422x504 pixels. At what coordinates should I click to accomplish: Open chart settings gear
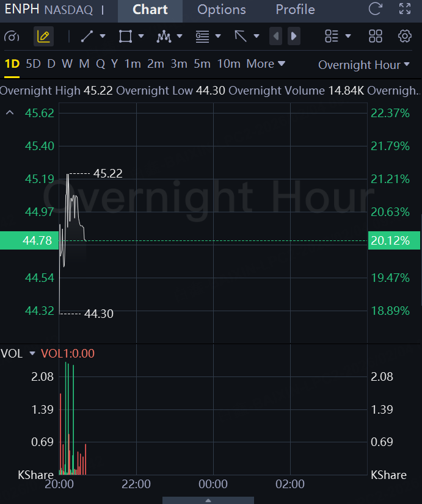point(404,37)
